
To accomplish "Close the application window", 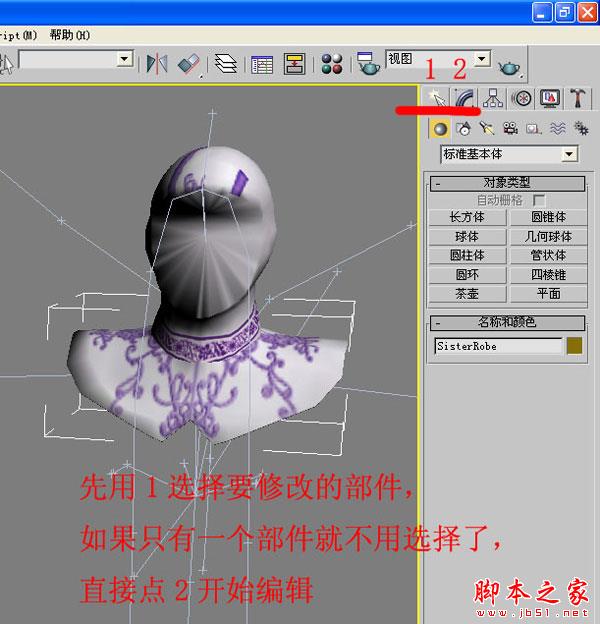I will (x=587, y=12).
